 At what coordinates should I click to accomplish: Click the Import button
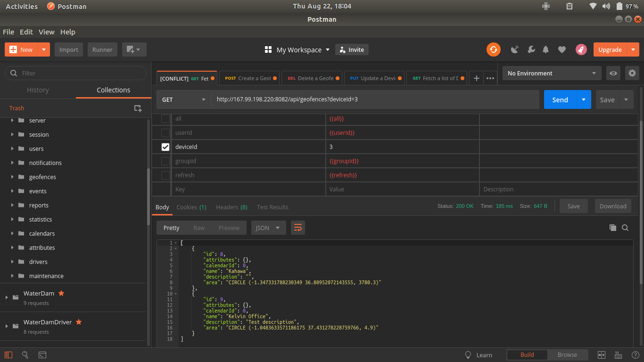pos(69,49)
